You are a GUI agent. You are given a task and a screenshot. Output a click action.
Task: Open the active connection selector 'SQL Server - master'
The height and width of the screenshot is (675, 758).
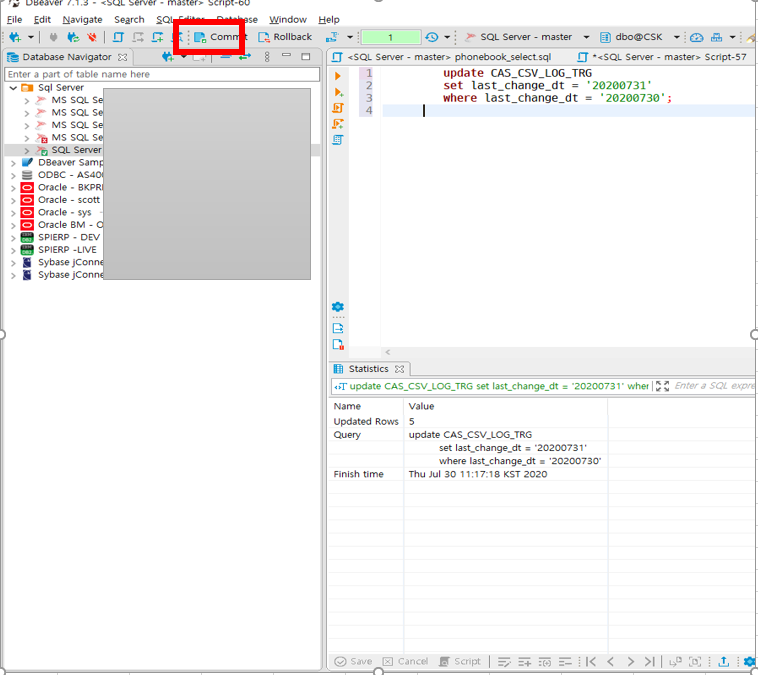527,37
